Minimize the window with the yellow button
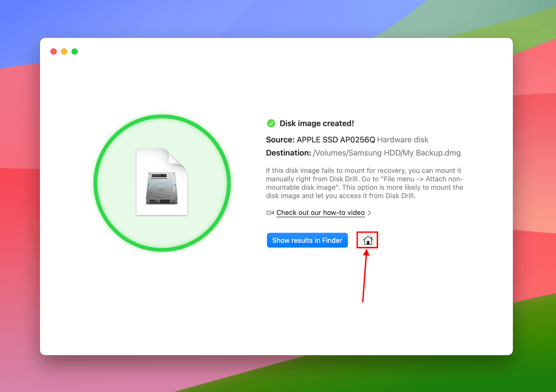The width and height of the screenshot is (556, 392). (64, 51)
